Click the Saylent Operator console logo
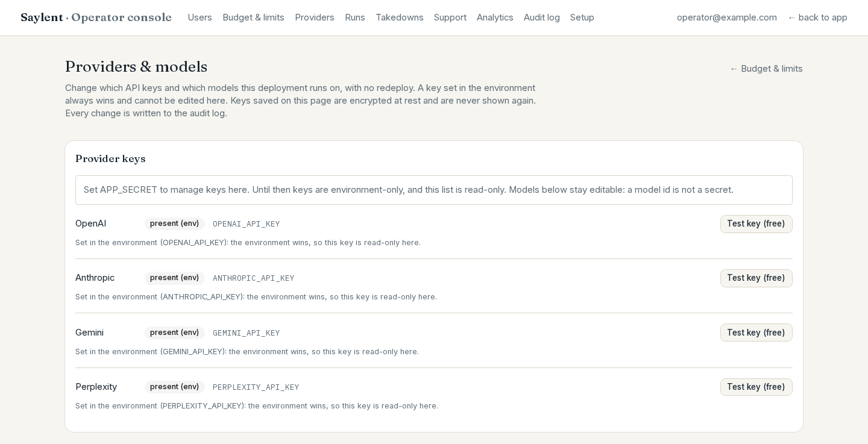This screenshot has width=868, height=444. 96,17
